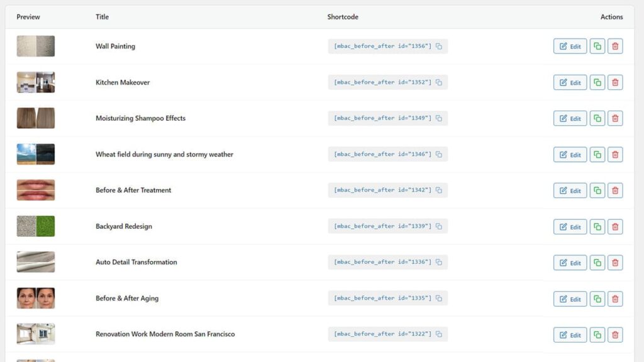Screen dimensions: 644x362
Task: Duplicate the Renovation Work Modern Room entry
Action: click(x=597, y=334)
